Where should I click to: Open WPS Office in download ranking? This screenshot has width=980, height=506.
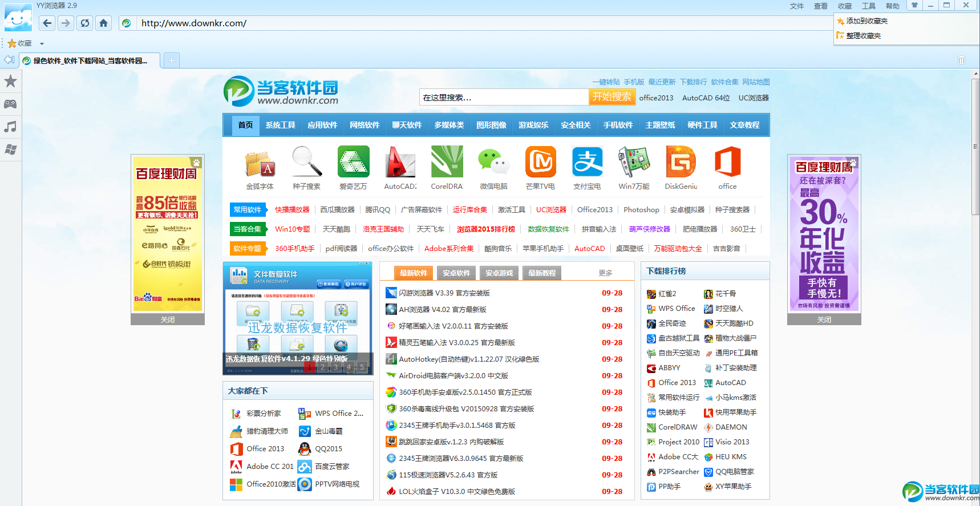[677, 308]
